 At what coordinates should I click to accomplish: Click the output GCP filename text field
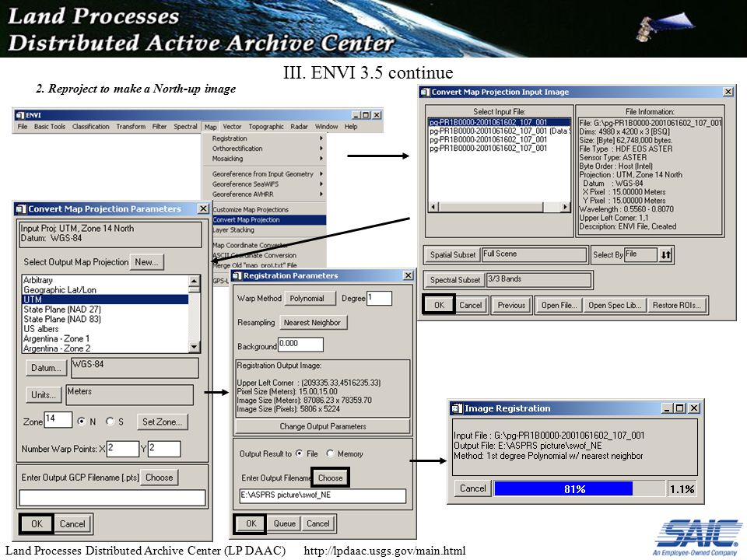click(x=112, y=498)
